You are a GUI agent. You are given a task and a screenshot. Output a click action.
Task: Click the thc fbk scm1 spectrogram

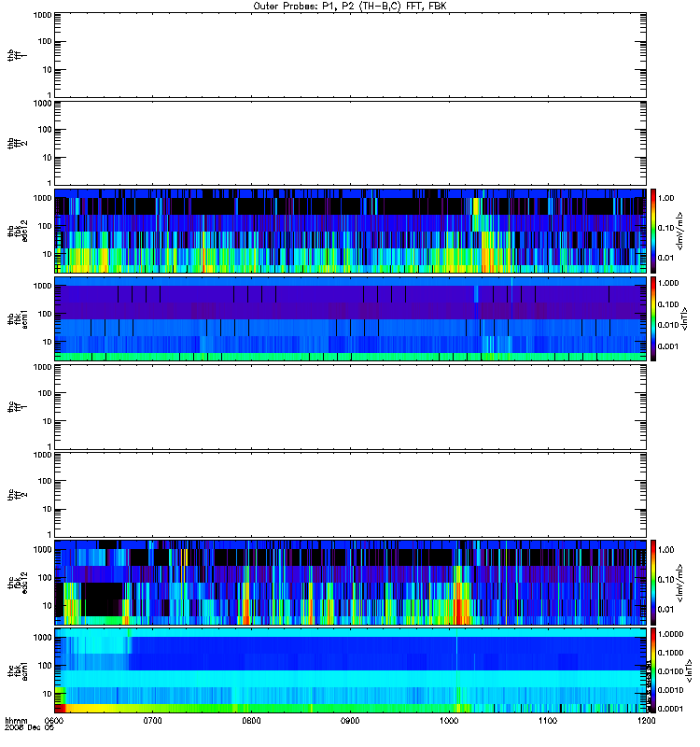pos(351,670)
